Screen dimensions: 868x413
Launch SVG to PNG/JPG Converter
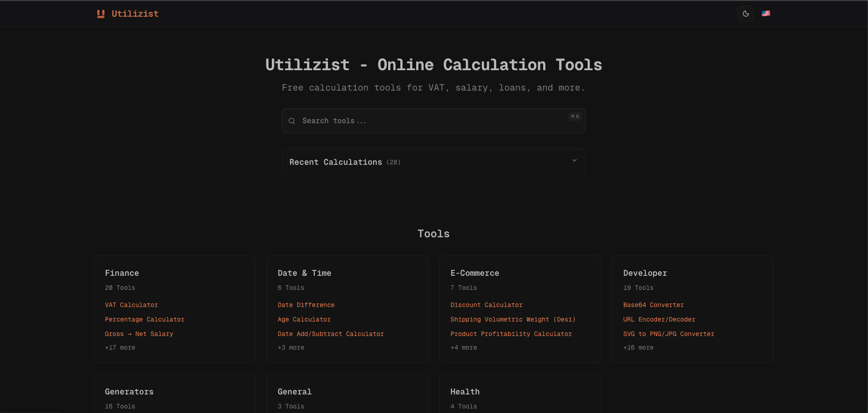point(669,334)
